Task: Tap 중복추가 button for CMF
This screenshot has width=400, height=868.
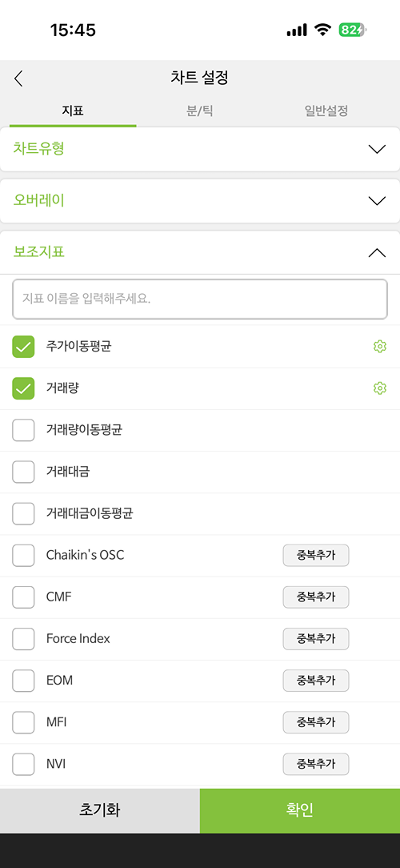Action: point(316,597)
